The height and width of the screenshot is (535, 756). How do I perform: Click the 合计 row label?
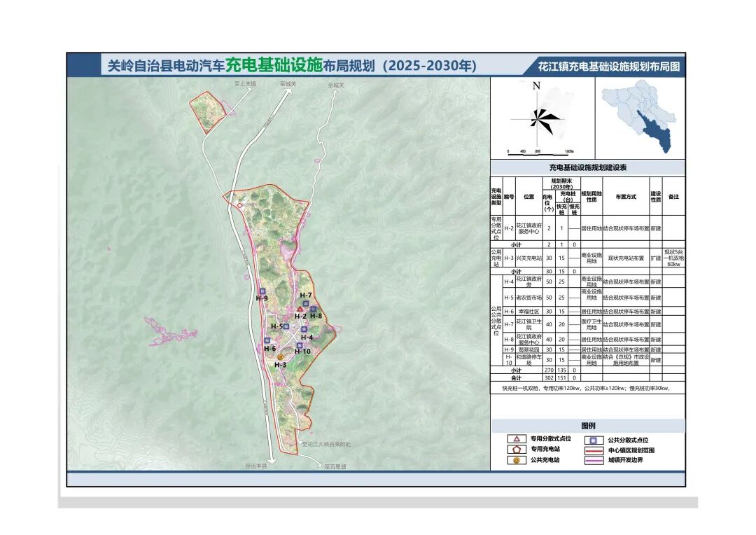pos(517,377)
